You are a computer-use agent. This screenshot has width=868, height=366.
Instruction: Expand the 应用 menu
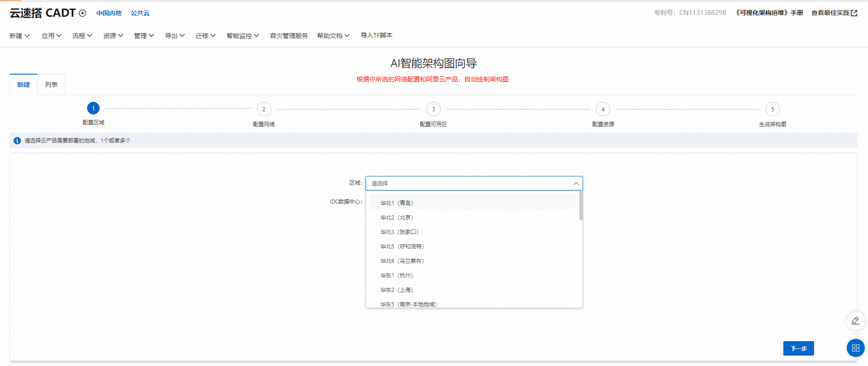(51, 36)
